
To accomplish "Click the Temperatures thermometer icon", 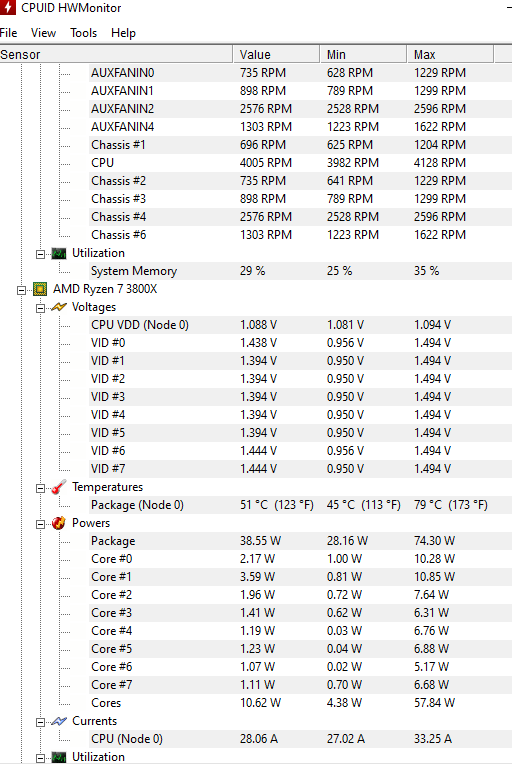I will click(59, 487).
